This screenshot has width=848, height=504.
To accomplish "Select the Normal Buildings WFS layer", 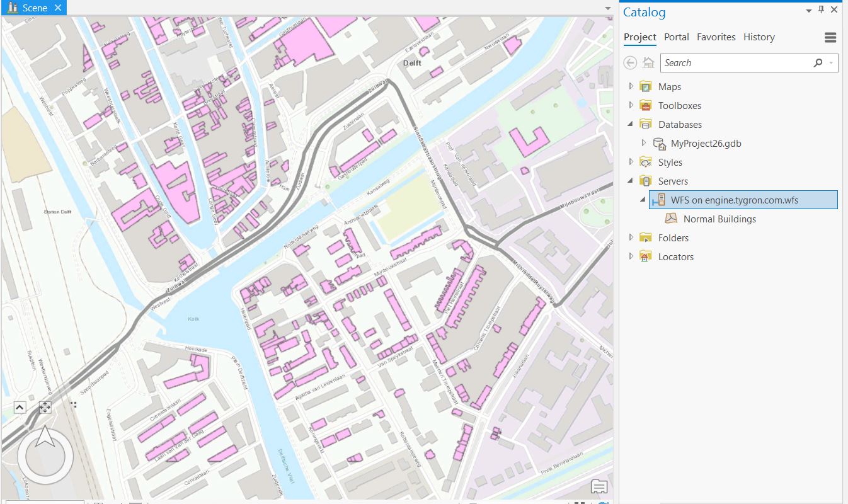I will pos(719,219).
